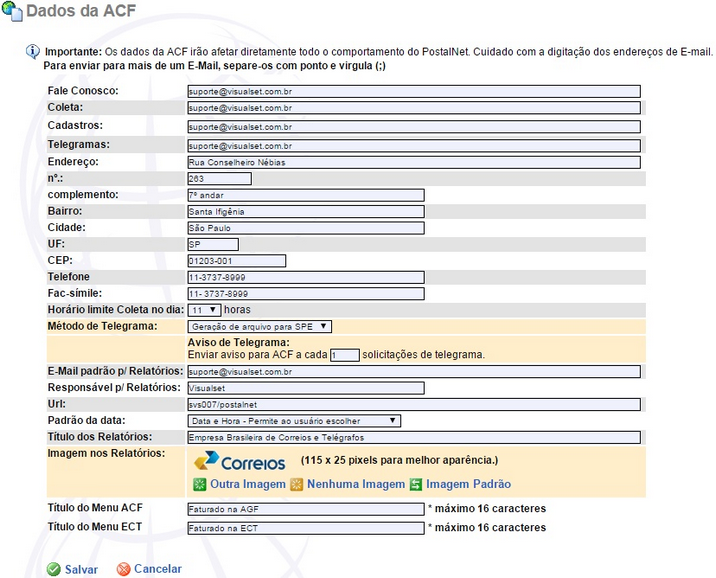The image size is (716, 578).
Task: Click the complemento field
Action: click(306, 195)
